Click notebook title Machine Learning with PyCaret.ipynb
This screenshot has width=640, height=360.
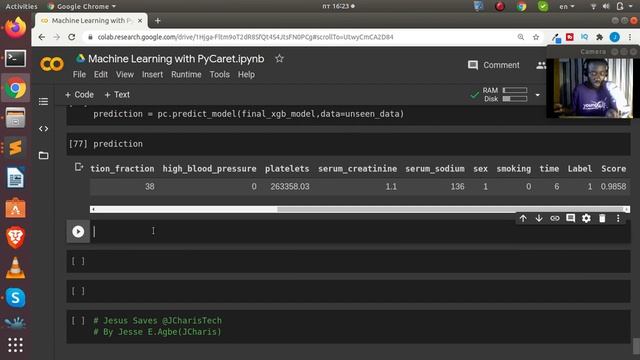(x=176, y=59)
